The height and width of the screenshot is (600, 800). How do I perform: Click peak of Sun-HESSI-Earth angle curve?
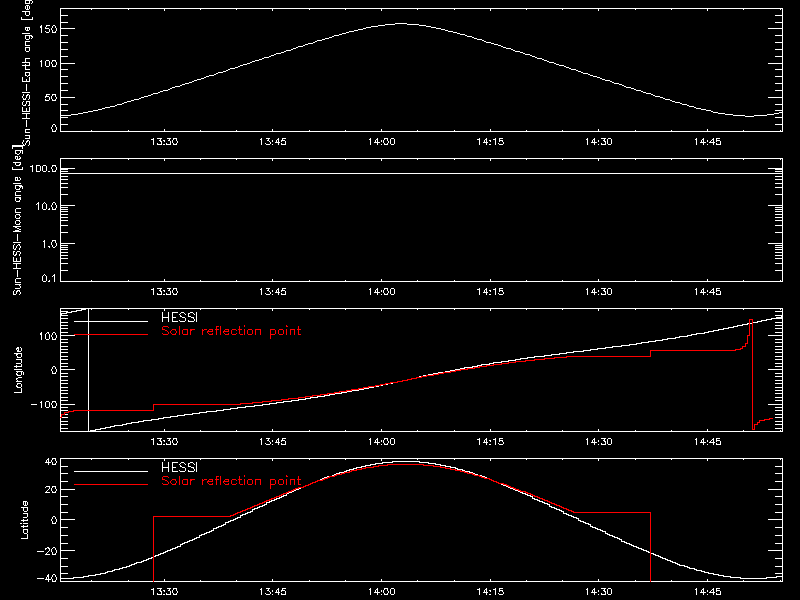click(x=402, y=23)
